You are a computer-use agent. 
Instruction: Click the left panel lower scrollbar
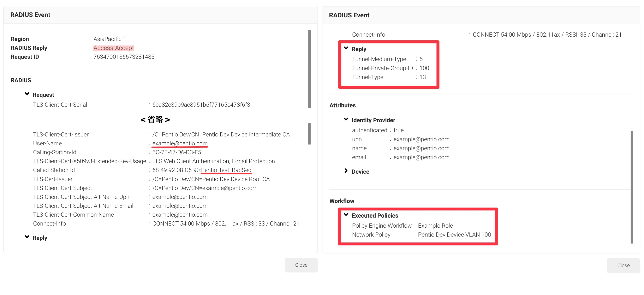click(x=310, y=134)
